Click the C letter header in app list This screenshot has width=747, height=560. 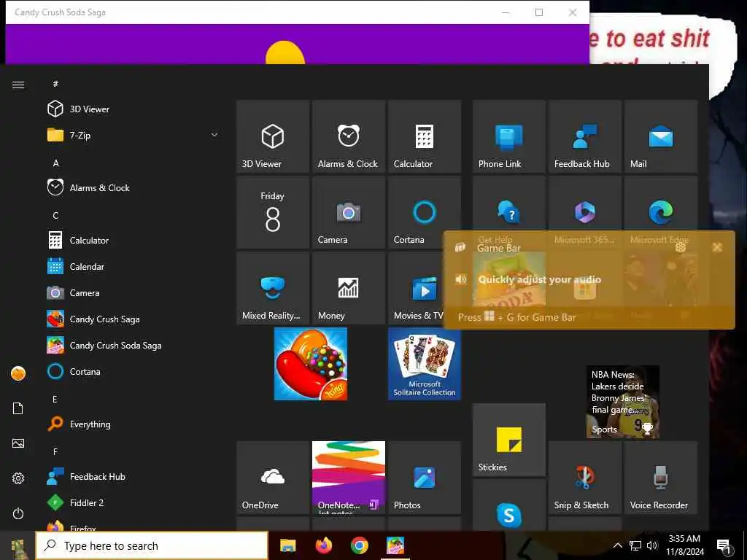tap(55, 215)
